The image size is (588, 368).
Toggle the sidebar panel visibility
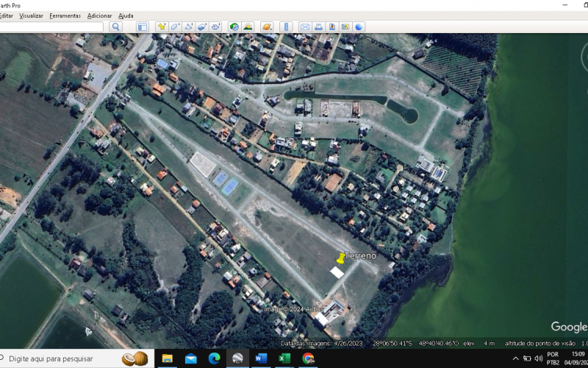[x=142, y=27]
